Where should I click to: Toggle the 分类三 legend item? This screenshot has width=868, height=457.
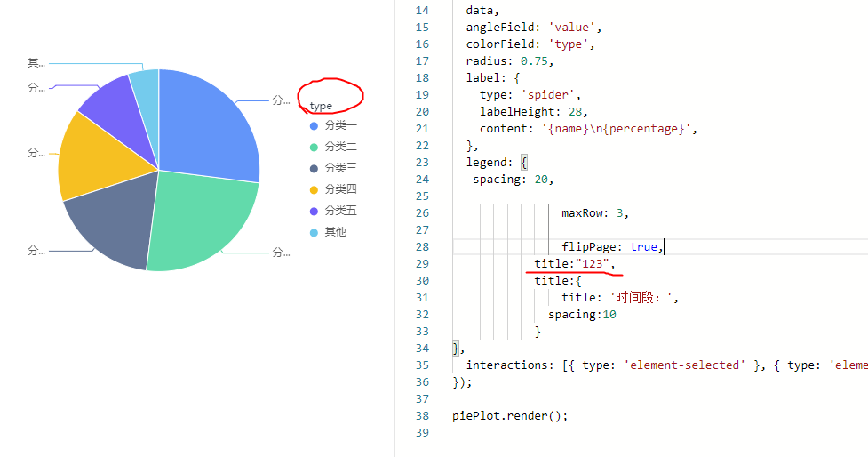[x=334, y=168]
